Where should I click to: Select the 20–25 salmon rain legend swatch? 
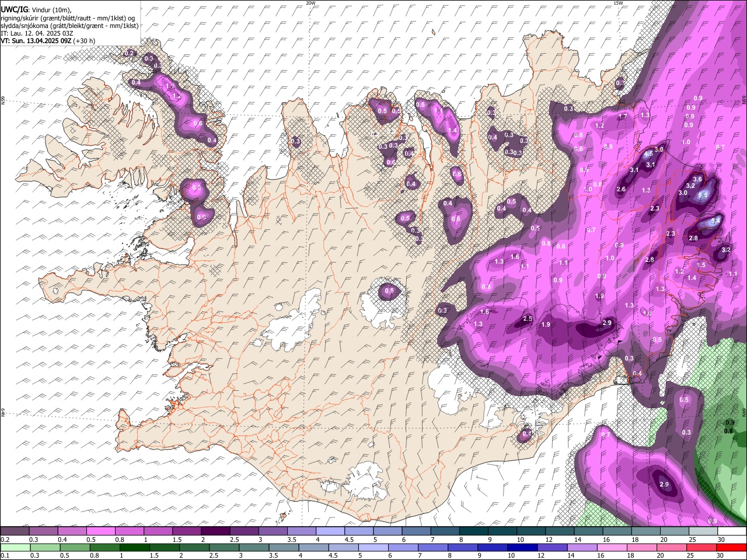671,547
